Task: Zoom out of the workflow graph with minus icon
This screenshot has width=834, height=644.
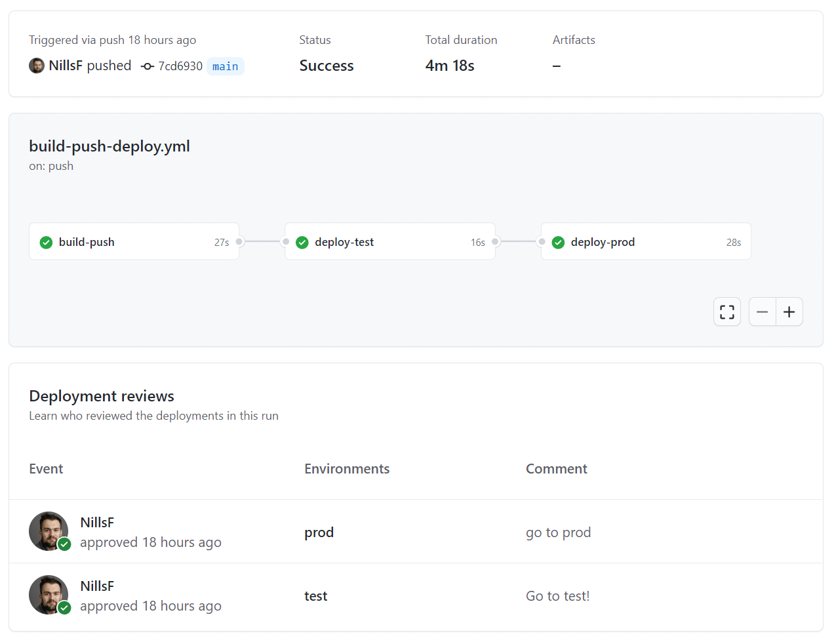Action: click(762, 312)
